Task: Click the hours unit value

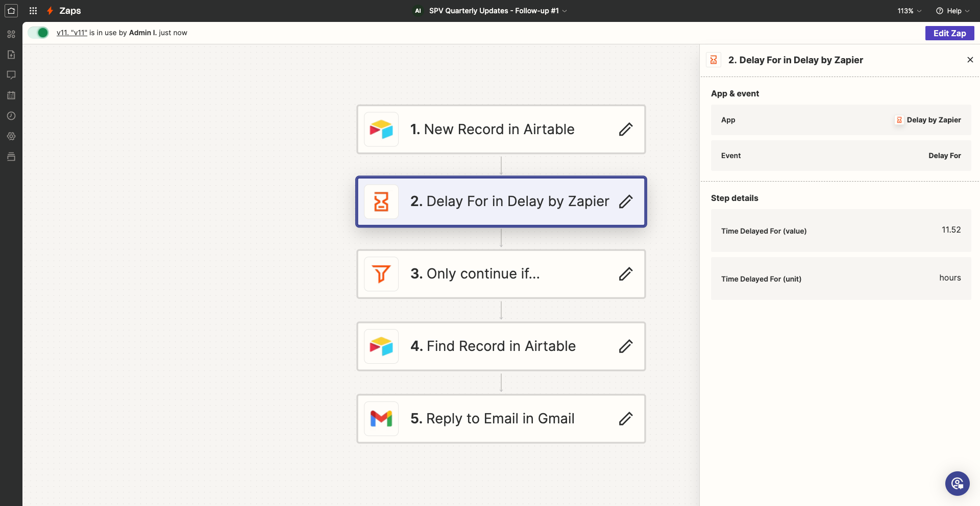Action: [x=950, y=278]
